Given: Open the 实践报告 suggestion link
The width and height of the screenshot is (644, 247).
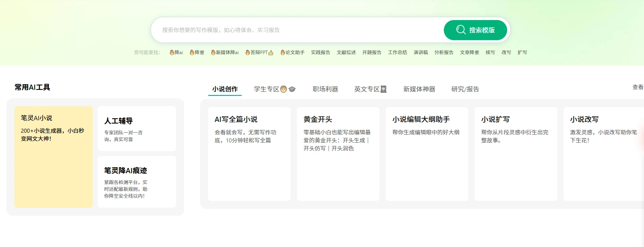Looking at the screenshot, I should tap(321, 53).
